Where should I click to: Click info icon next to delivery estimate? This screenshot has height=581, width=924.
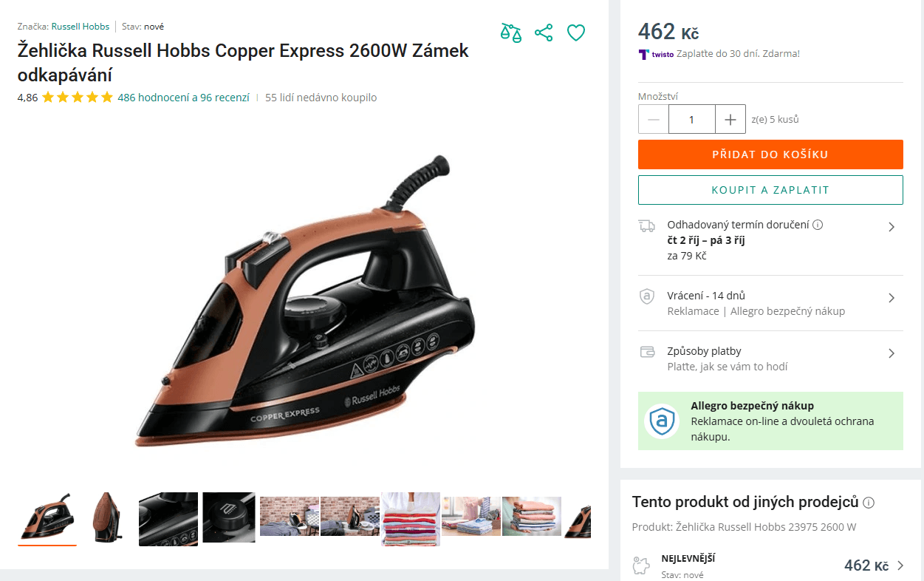tap(818, 225)
